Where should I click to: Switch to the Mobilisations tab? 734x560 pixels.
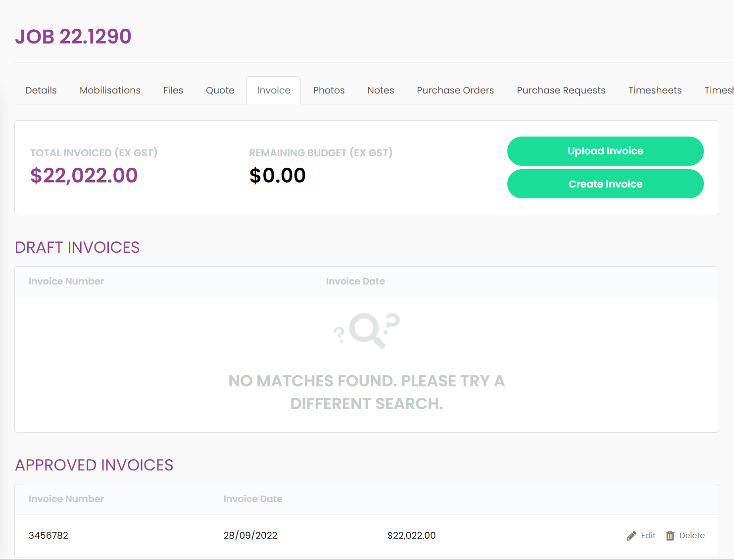pos(110,90)
